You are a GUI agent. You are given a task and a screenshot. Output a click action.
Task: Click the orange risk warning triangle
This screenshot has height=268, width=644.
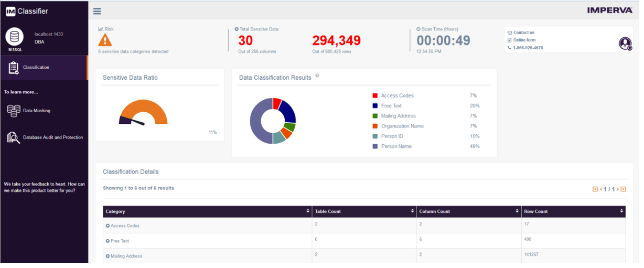point(105,40)
